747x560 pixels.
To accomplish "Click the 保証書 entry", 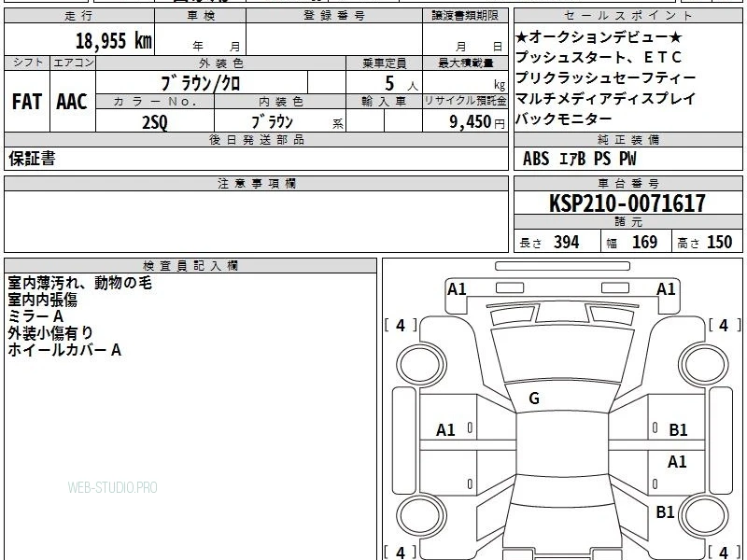I will tap(32, 159).
